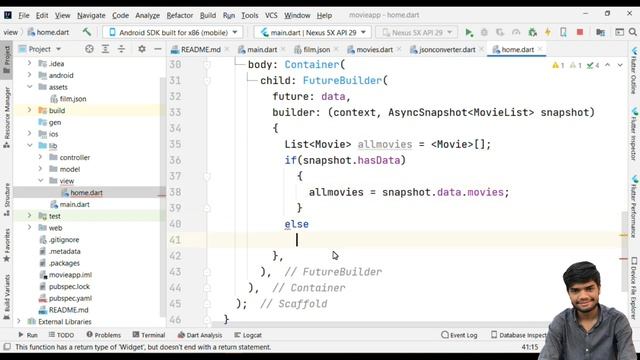Screen dimensions: 640x360
Task: Open Dart Analysis tool window
Action: click(x=200, y=335)
